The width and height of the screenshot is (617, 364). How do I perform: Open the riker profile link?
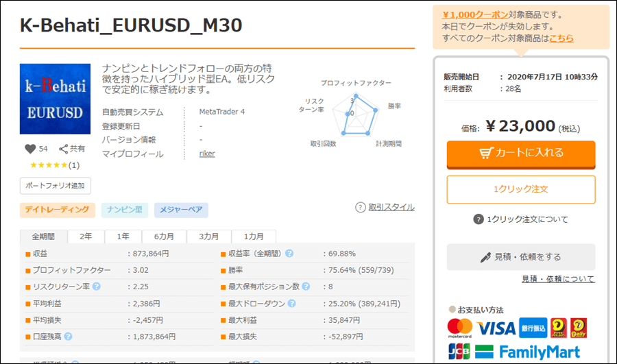pyautogui.click(x=206, y=154)
